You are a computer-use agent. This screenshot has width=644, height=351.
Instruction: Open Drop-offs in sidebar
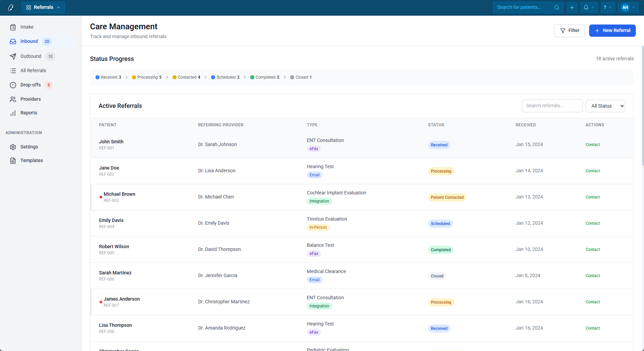(x=41, y=85)
